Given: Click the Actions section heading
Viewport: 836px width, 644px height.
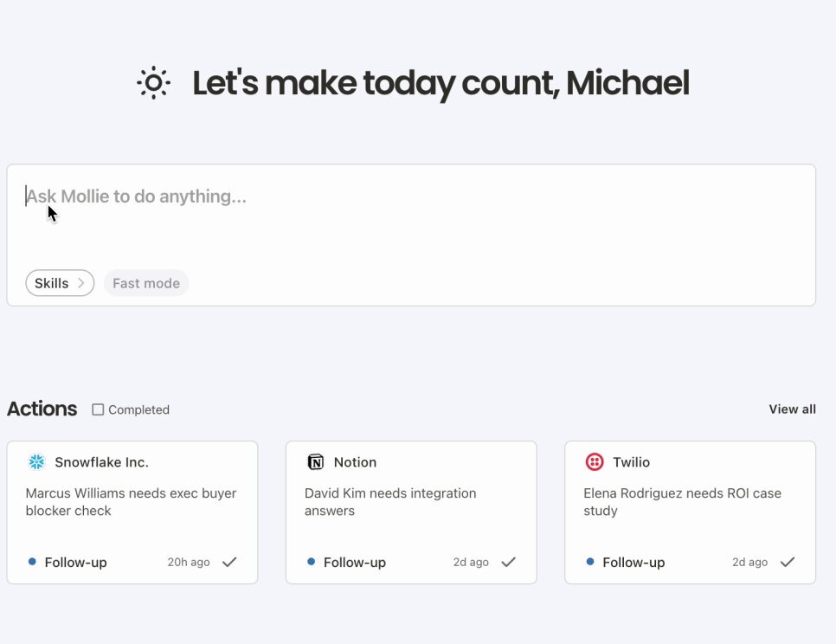Looking at the screenshot, I should (42, 409).
